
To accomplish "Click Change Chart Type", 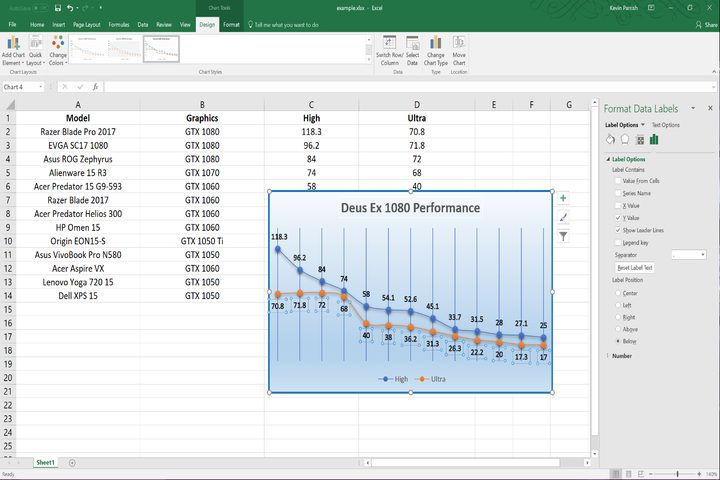I will (x=435, y=51).
